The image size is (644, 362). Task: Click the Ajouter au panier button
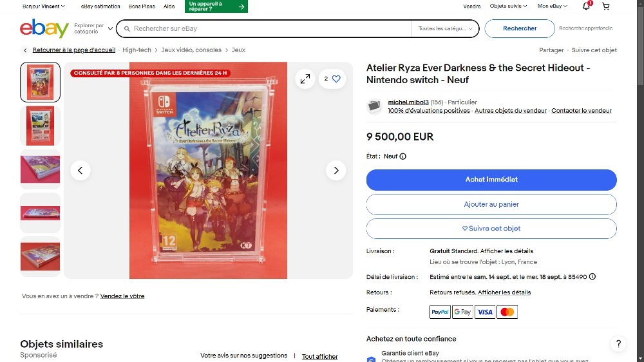[491, 204]
